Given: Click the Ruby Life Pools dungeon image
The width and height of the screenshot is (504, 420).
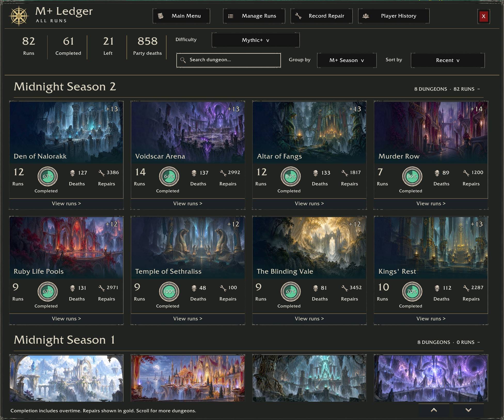Looking at the screenshot, I should click(66, 248).
